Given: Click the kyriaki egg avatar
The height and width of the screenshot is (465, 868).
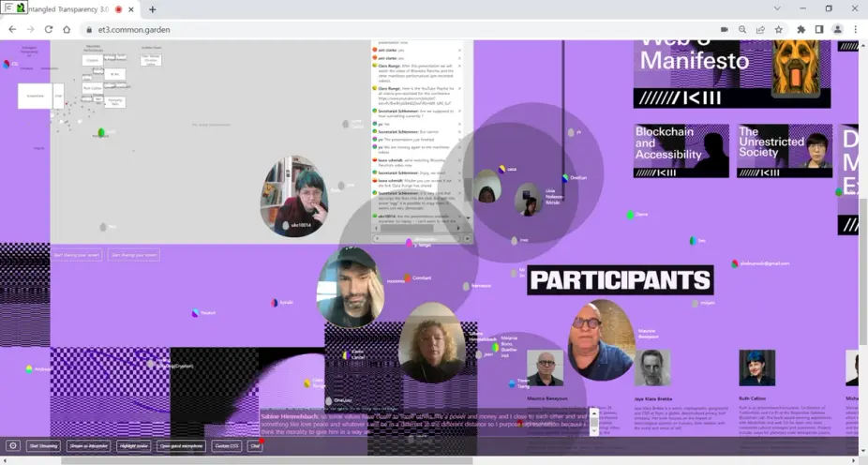Looking at the screenshot, I should [274, 303].
